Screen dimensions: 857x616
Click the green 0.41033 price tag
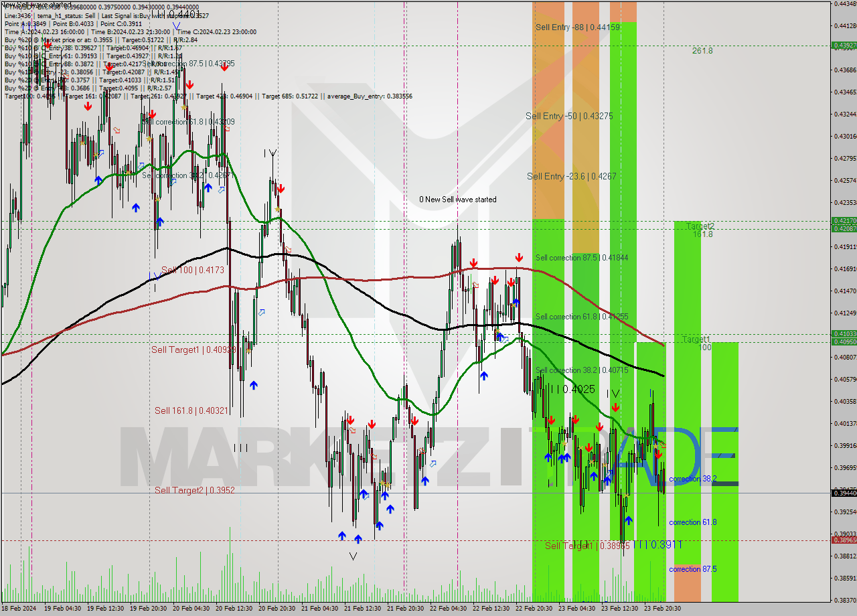pos(843,333)
